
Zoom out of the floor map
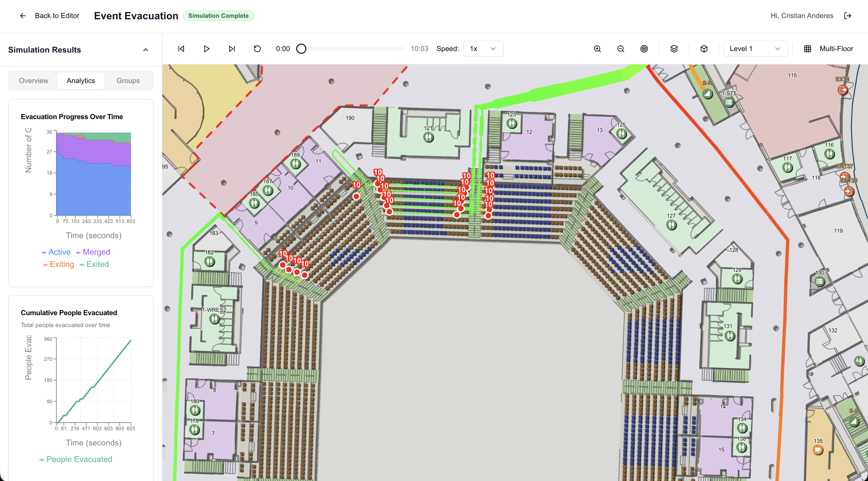[621, 49]
